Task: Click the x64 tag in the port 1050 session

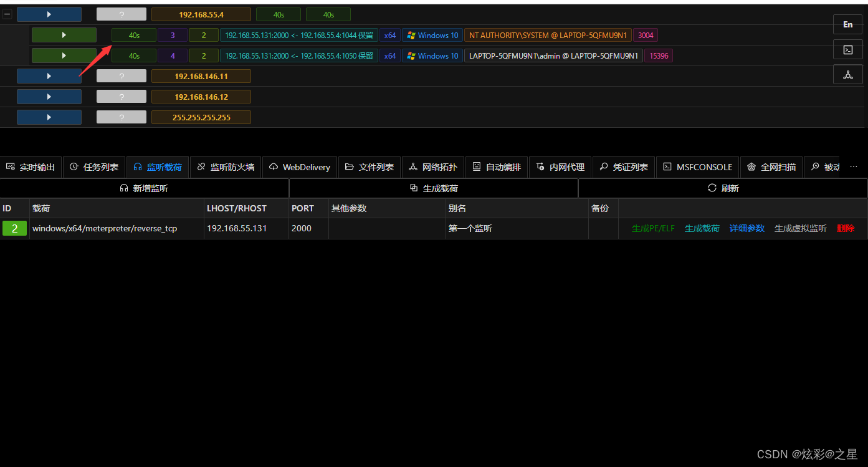Action: click(x=390, y=55)
